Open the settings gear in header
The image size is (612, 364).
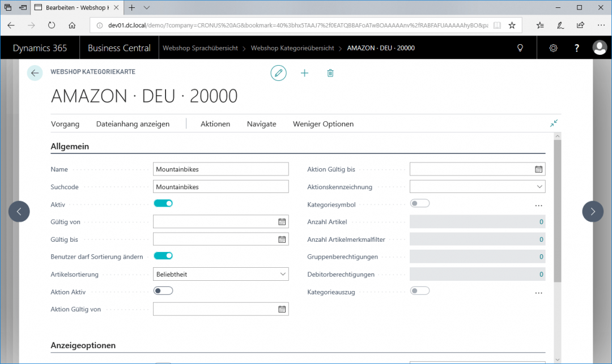pyautogui.click(x=553, y=48)
